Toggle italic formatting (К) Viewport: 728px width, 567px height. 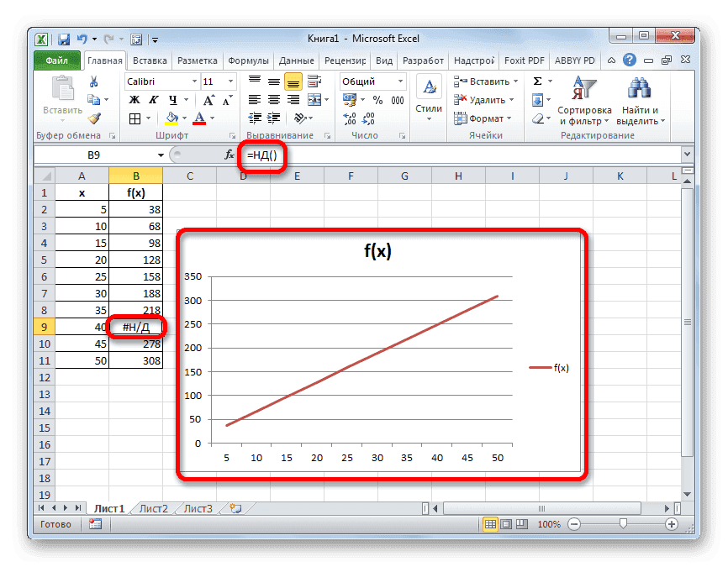click(x=153, y=99)
